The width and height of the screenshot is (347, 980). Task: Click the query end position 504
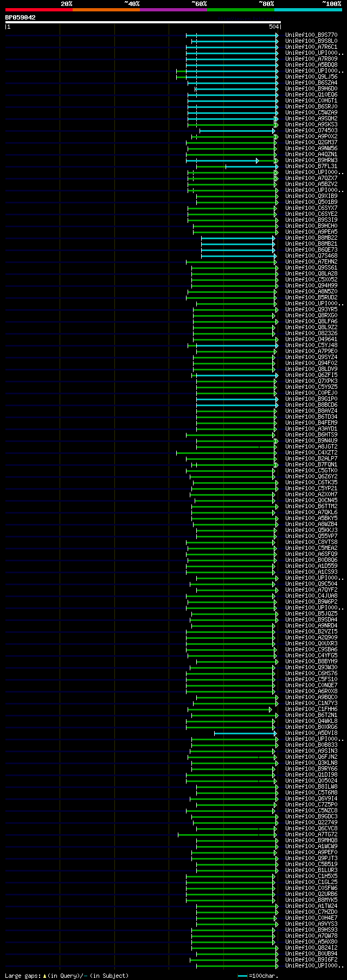pos(274,27)
